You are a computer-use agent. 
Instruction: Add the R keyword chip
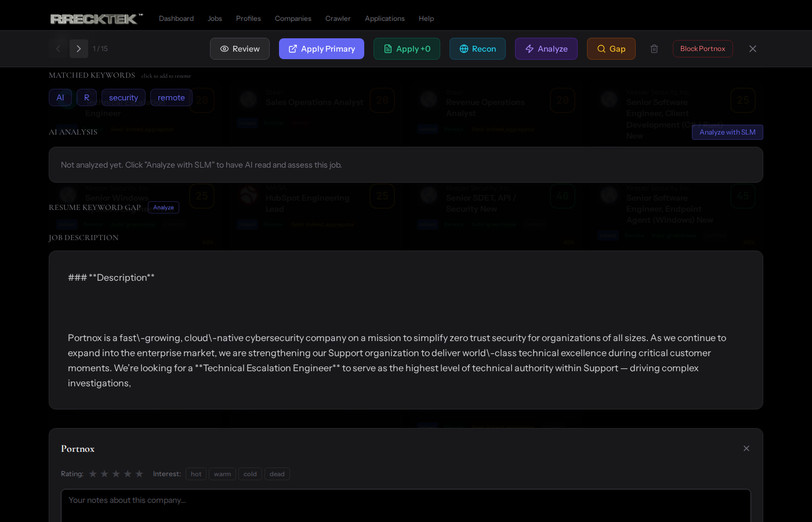86,97
